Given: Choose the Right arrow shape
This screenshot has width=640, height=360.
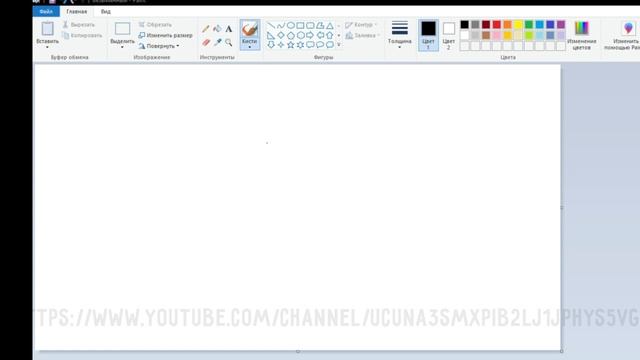Looking at the screenshot, I should click(x=310, y=36).
